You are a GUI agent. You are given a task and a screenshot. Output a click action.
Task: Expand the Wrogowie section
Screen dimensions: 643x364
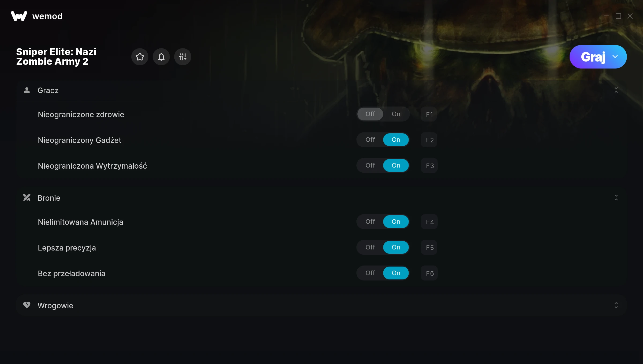[x=616, y=305]
